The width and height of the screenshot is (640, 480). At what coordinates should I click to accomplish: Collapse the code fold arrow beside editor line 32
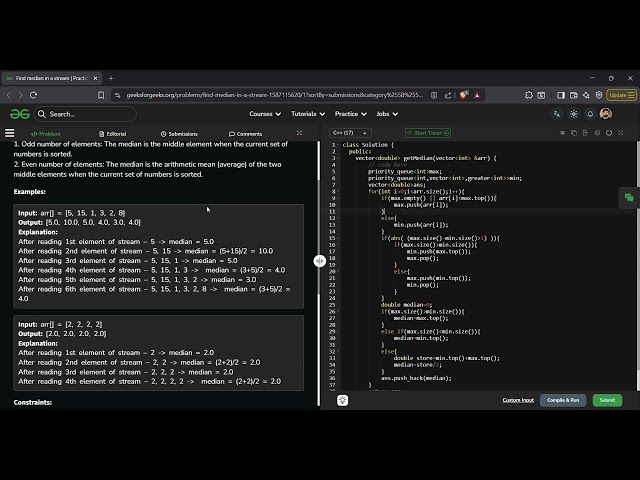coord(338,351)
